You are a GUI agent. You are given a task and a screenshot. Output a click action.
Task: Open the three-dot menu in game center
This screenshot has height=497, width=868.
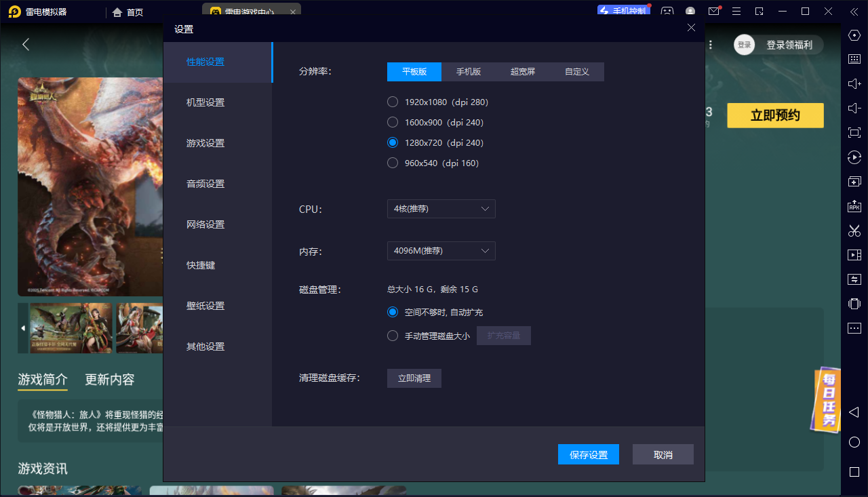click(711, 45)
